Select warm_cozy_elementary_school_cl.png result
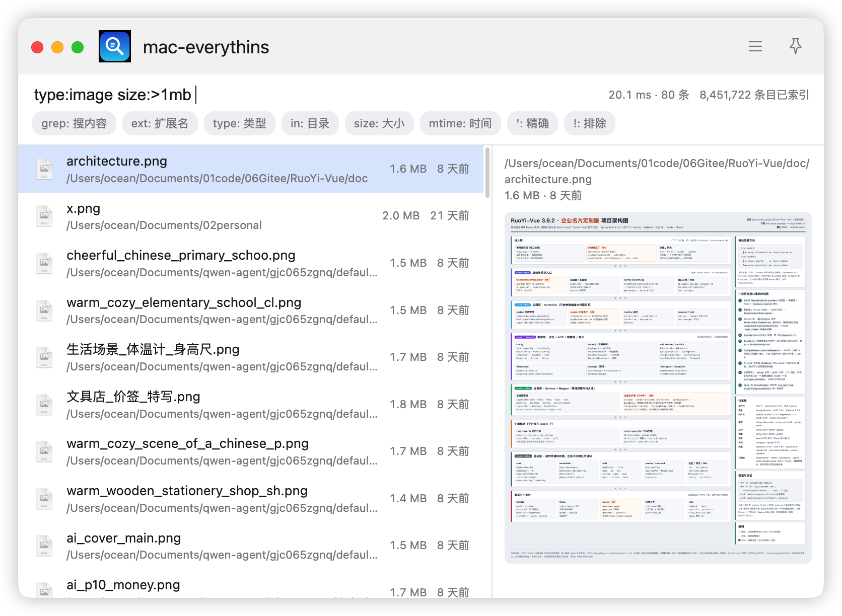The image size is (842, 616). [251, 311]
